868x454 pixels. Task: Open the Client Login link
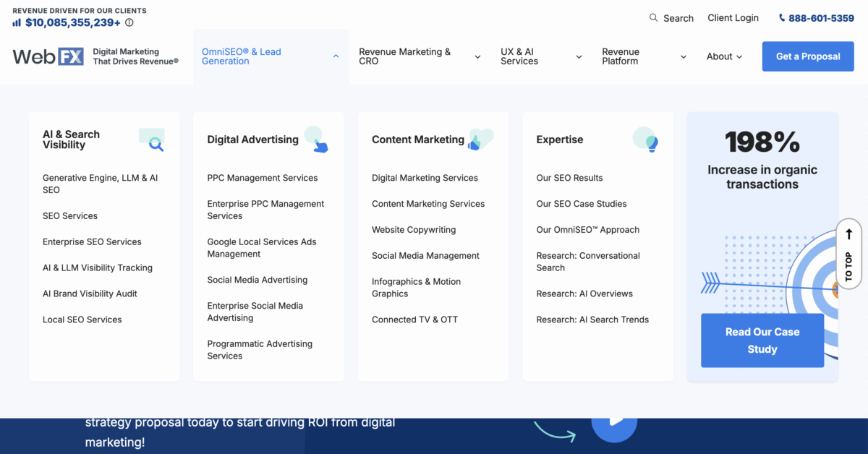click(x=733, y=18)
